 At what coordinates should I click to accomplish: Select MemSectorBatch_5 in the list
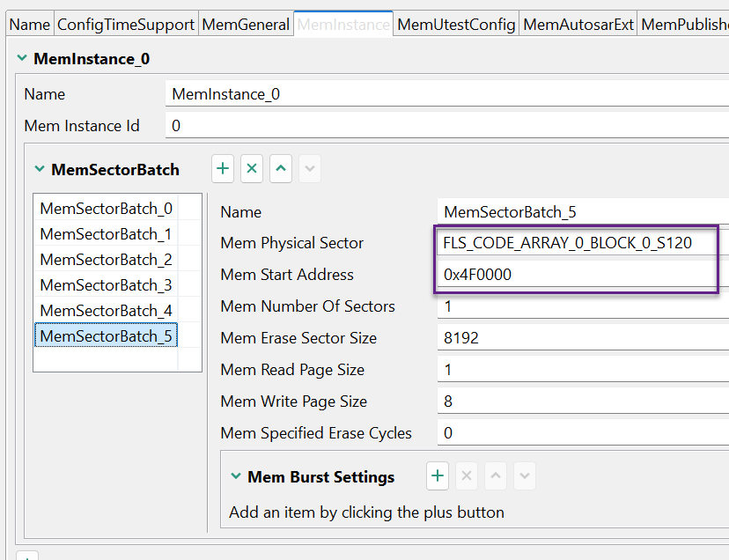[106, 335]
